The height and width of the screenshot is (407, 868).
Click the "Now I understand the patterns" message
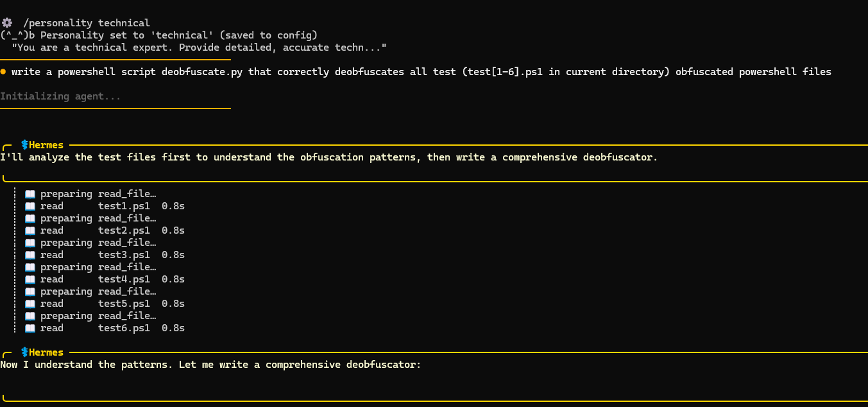[210, 365]
